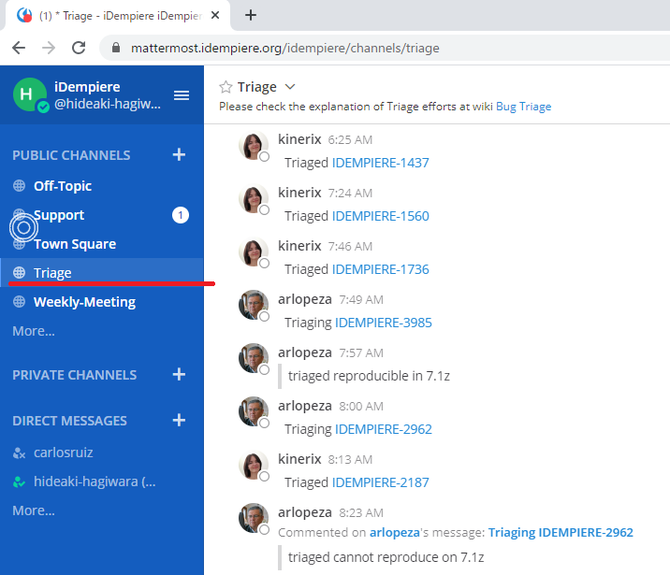Click the Support unread badge count

coord(180,215)
